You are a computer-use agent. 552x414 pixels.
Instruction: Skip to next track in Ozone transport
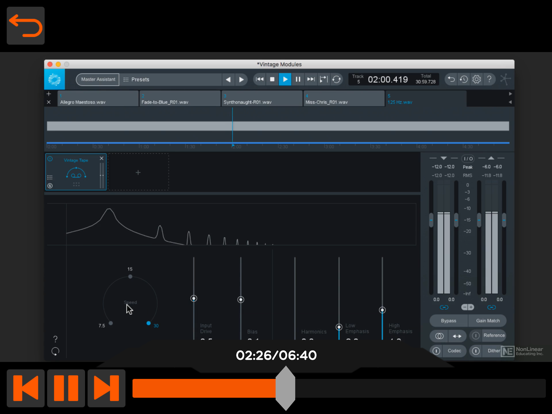point(310,80)
